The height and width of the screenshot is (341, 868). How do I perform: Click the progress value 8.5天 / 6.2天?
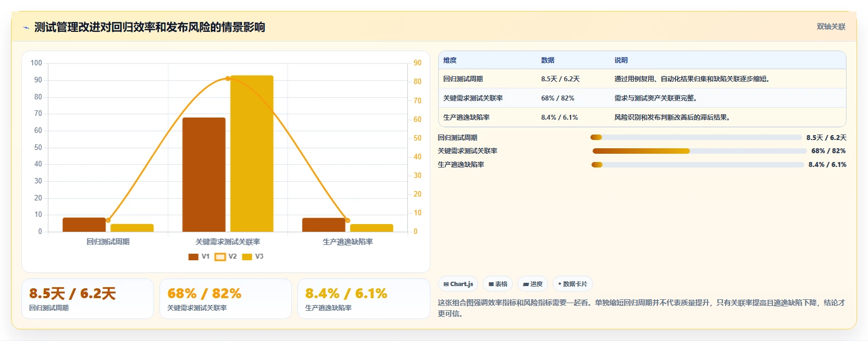pyautogui.click(x=826, y=138)
